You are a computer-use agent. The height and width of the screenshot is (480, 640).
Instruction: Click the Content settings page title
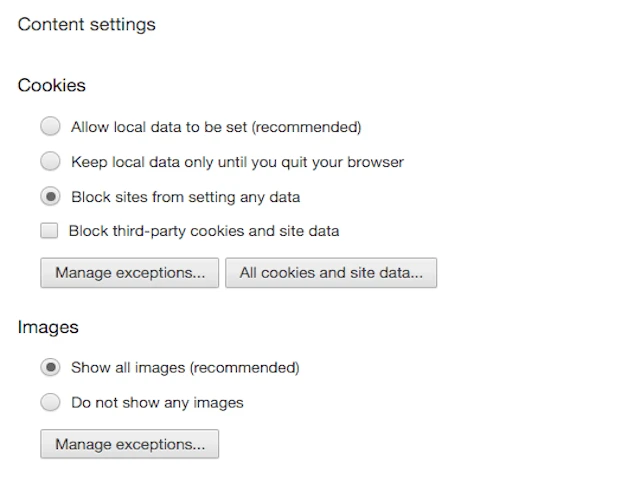87,24
